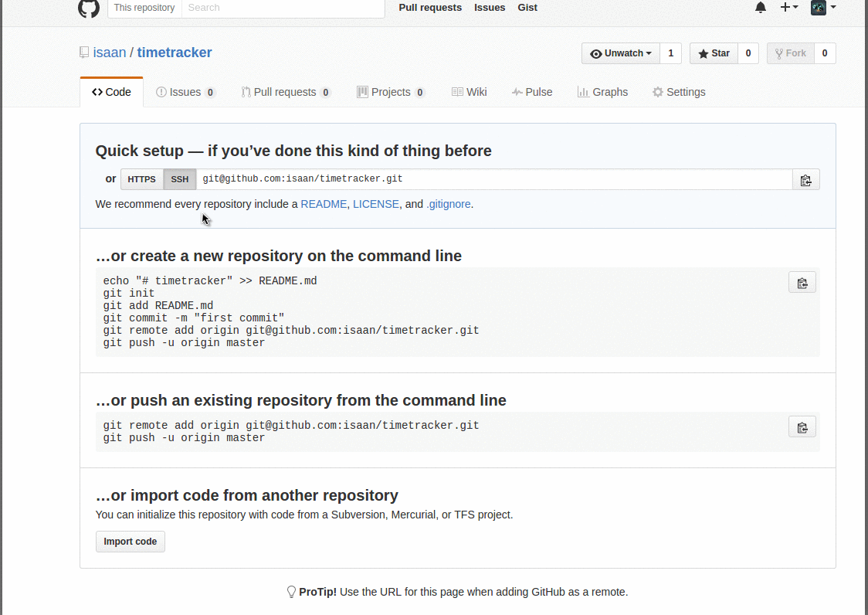Expand the Unwatch dropdown
Image resolution: width=868 pixels, height=615 pixels.
tap(621, 53)
